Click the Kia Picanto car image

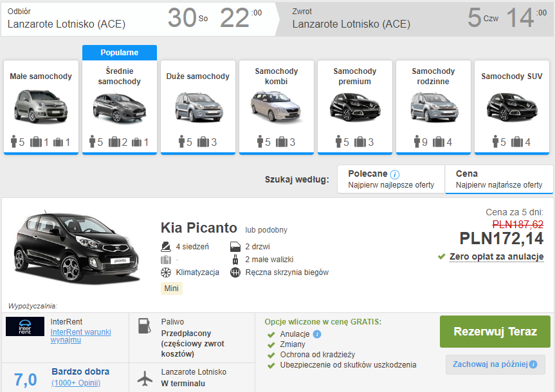point(77,247)
